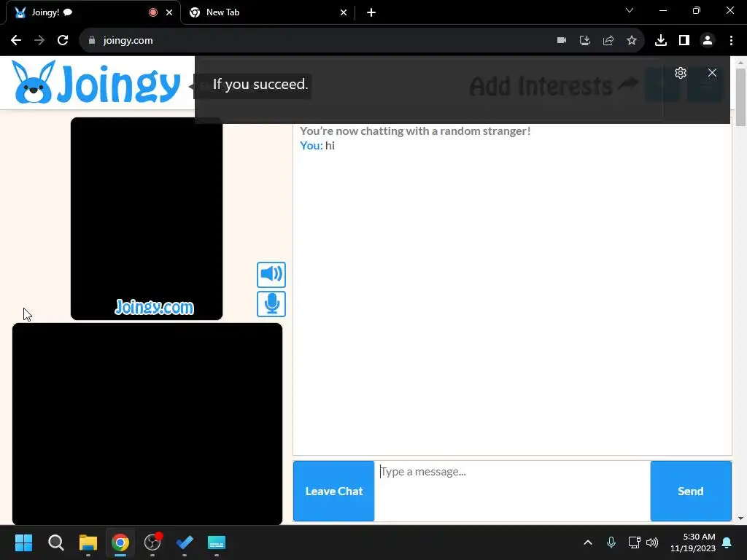Click 'You're now chatting with a random stranger!'
This screenshot has height=560, width=747.
pos(415,131)
